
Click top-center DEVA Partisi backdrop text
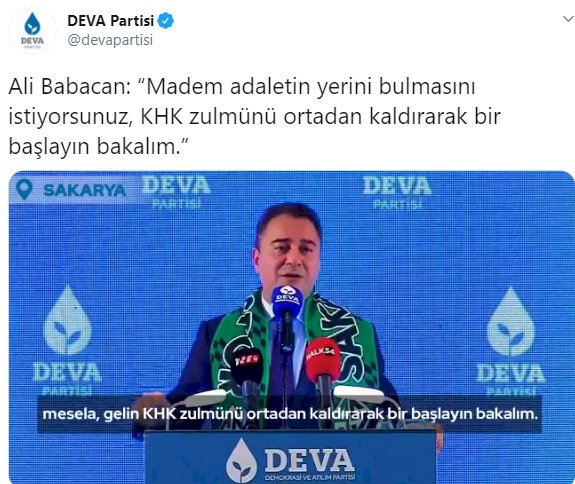(176, 192)
